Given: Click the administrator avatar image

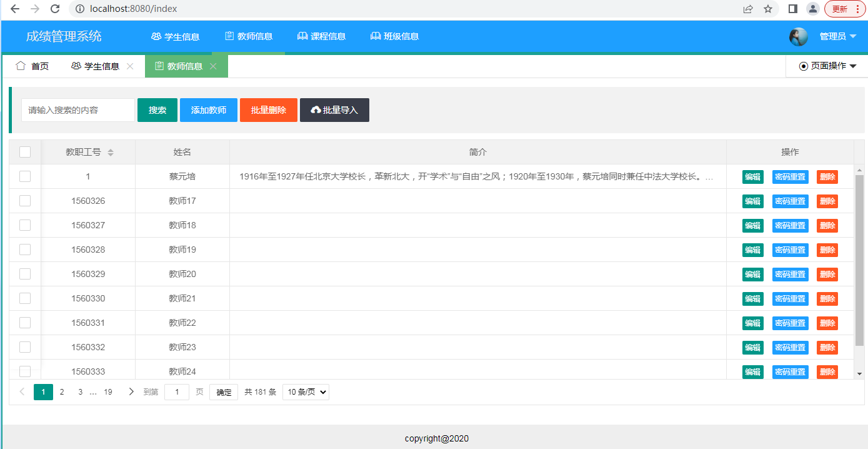Looking at the screenshot, I should [x=798, y=37].
